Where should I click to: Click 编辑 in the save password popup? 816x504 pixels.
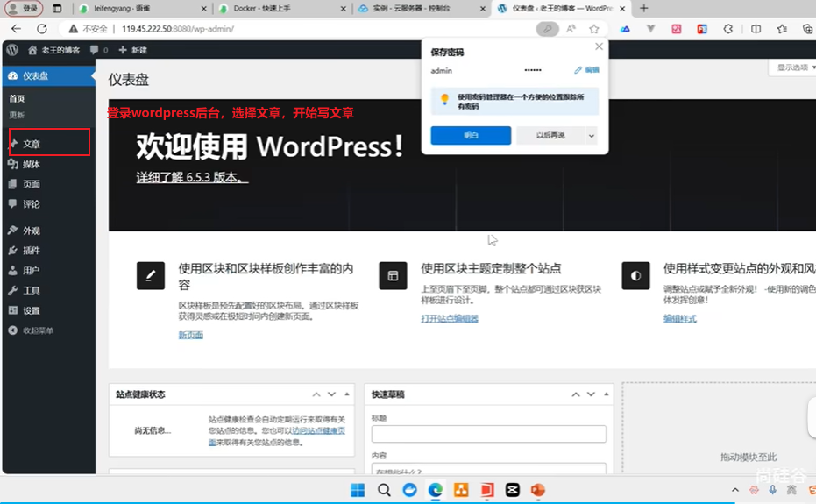tap(587, 70)
